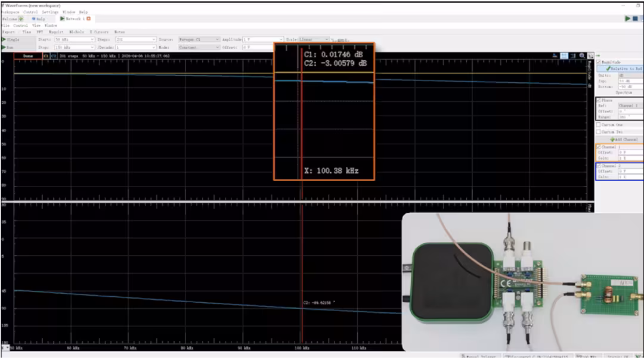
Task: Click the magnifier zoom icon above the plot
Action: [x=582, y=55]
